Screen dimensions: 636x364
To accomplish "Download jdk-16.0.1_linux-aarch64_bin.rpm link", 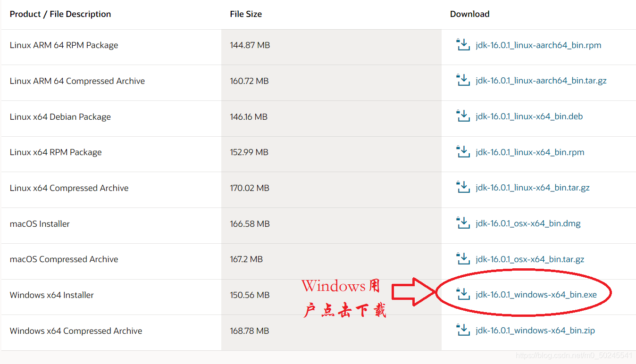I will (538, 45).
